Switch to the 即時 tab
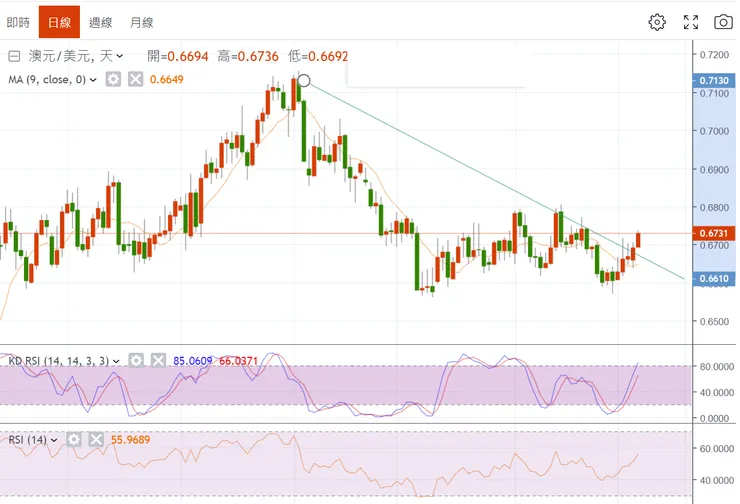 point(18,21)
